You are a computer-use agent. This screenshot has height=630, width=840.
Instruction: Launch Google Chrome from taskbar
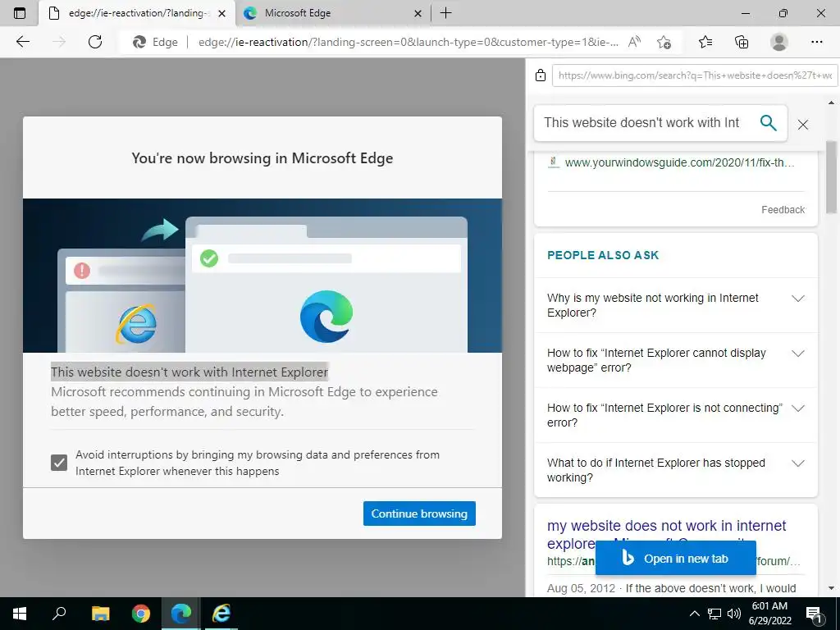[141, 614]
